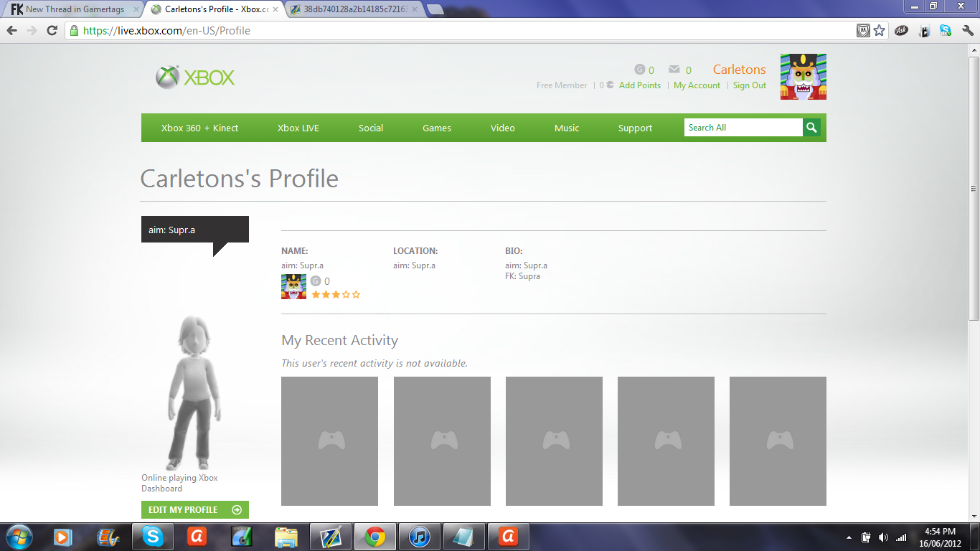Viewport: 980px width, 551px height.
Task: Select the Carletons's Profile tab
Action: (x=214, y=9)
